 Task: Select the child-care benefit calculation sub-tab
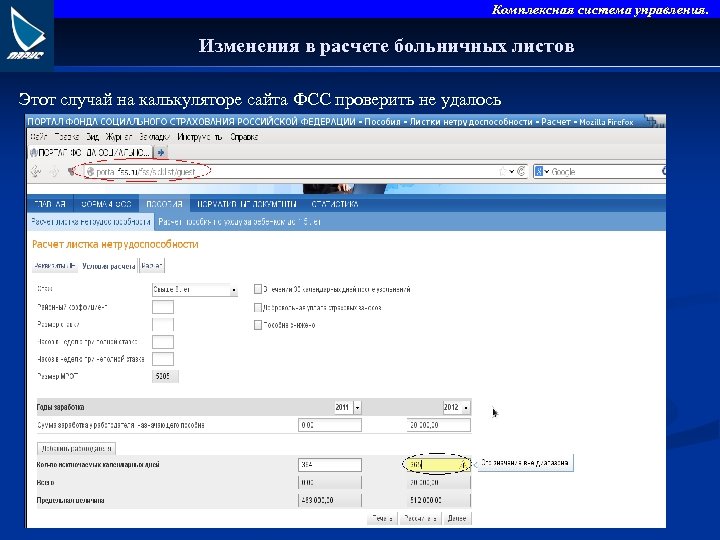[239, 222]
